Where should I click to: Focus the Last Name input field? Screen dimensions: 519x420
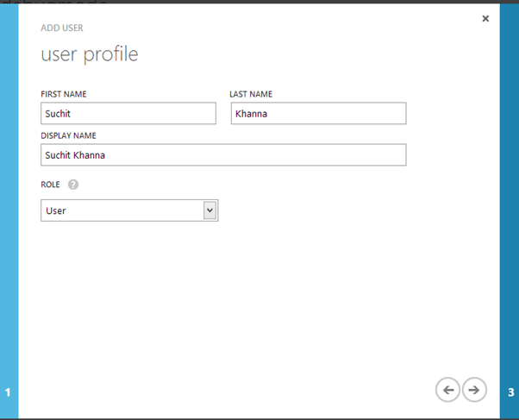318,114
